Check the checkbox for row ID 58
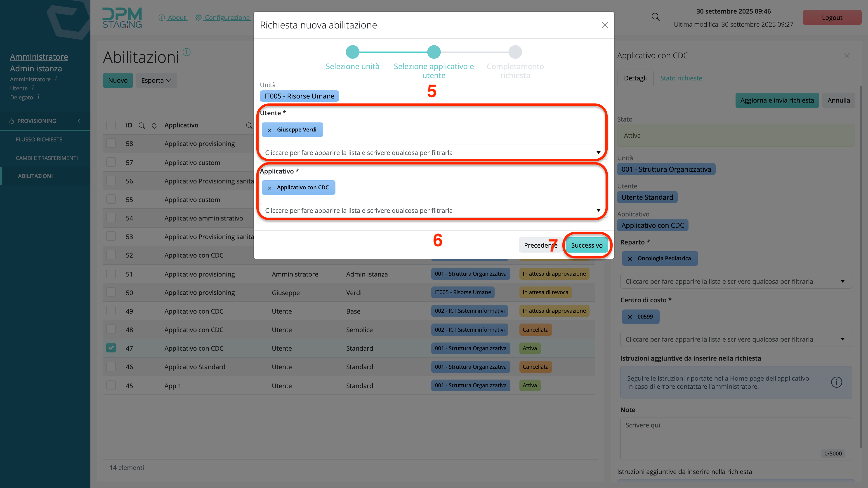868x488 pixels. (111, 143)
